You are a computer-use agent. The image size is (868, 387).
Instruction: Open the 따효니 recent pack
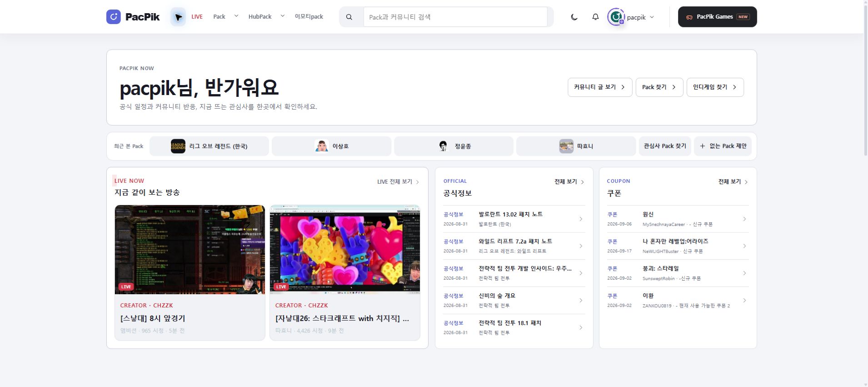[x=576, y=146]
